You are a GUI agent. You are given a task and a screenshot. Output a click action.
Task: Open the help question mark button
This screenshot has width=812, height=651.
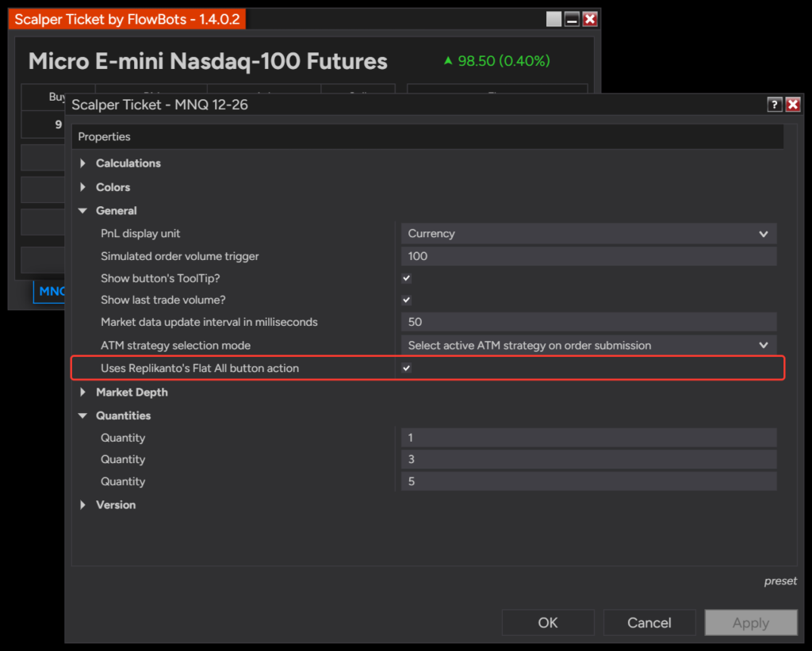tap(774, 105)
